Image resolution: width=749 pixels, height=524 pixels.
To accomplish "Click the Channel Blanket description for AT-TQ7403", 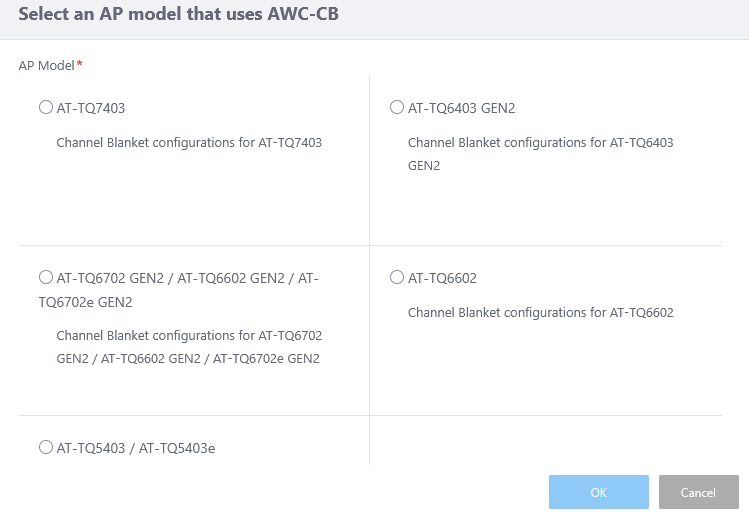I will tap(189, 143).
